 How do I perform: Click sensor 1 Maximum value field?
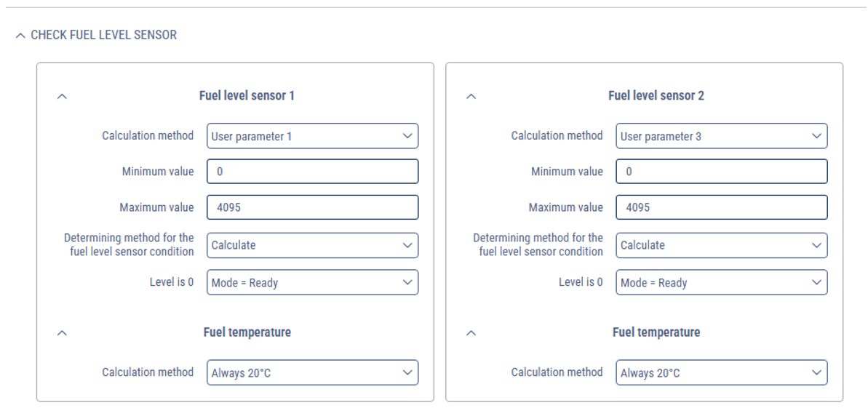click(x=312, y=207)
